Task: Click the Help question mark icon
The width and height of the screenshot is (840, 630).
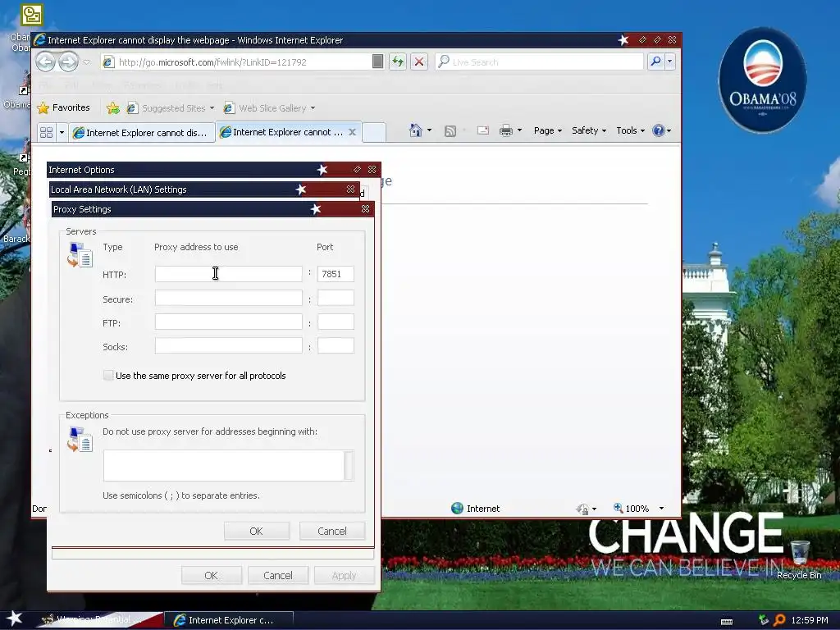Action: click(x=659, y=130)
